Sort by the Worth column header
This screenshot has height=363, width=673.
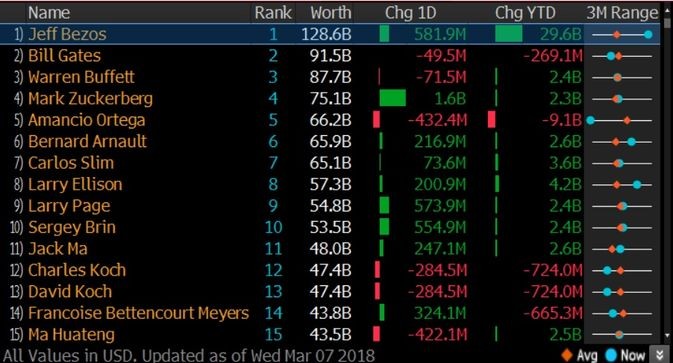(x=330, y=12)
